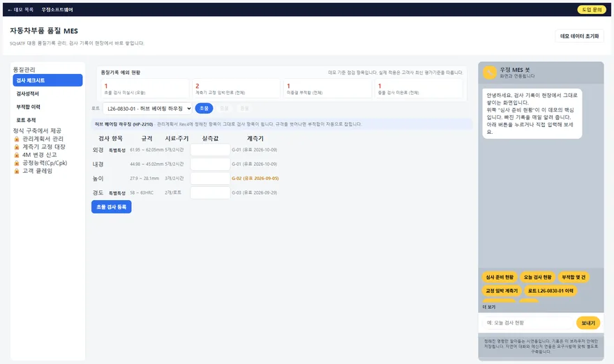
Task: Click the 교정 임박 계측기 quick chip
Action: tap(502, 291)
